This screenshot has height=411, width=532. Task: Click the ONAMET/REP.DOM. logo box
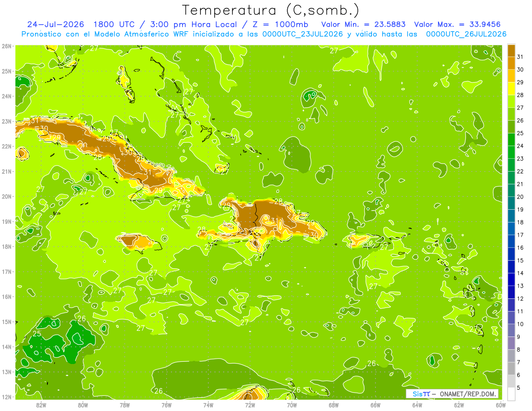click(x=452, y=394)
